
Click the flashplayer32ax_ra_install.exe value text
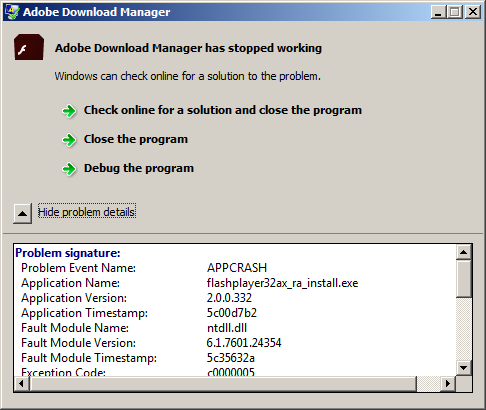[x=282, y=283]
